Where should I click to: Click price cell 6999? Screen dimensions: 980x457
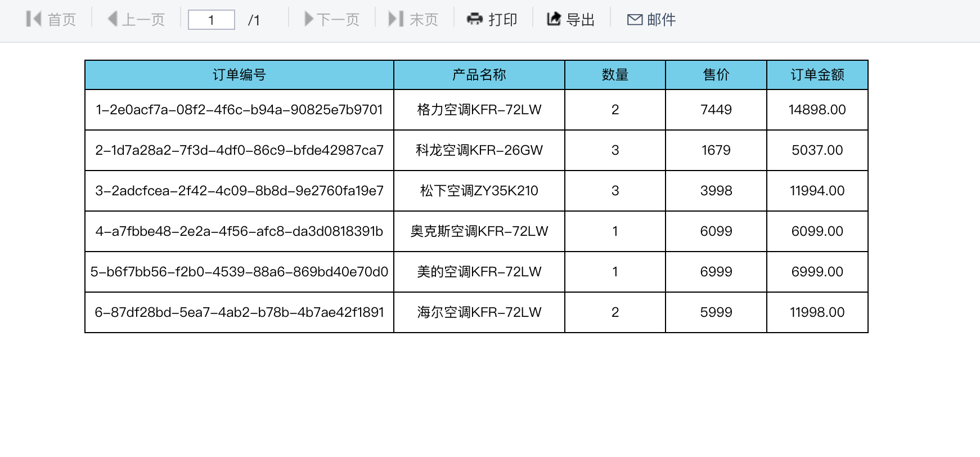coord(716,272)
